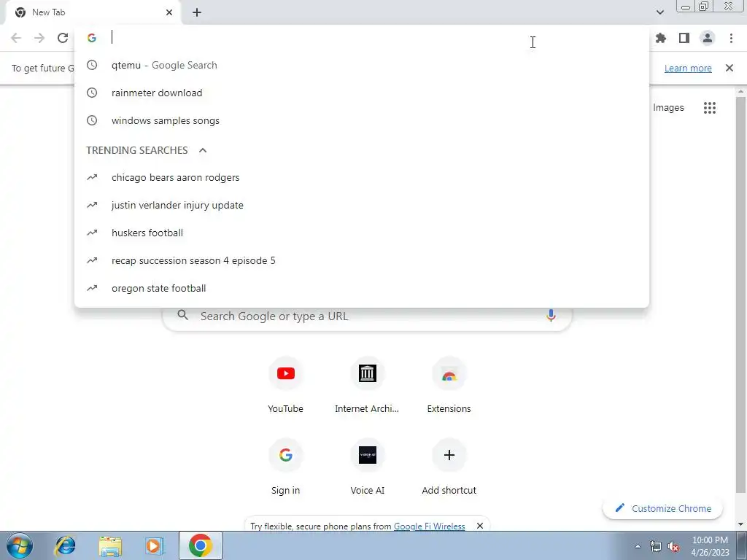Add shortcut with the plus tile
Viewport: 747px width, 560px height.
pos(449,467)
